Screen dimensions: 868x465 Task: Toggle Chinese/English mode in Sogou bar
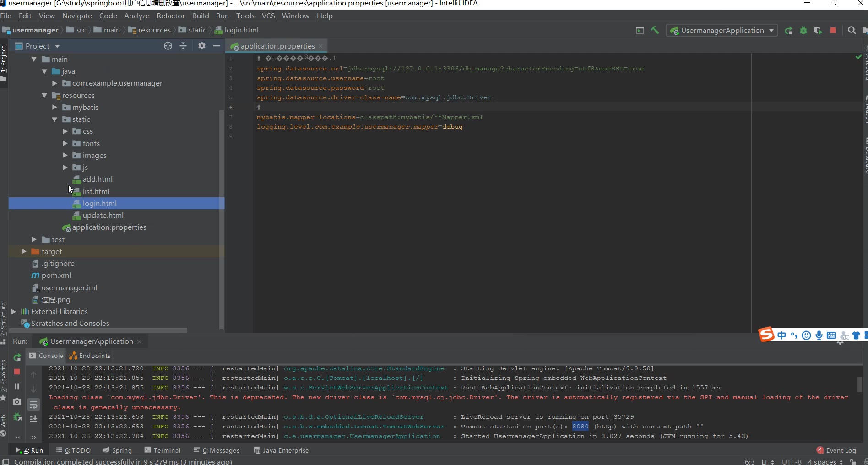(782, 335)
